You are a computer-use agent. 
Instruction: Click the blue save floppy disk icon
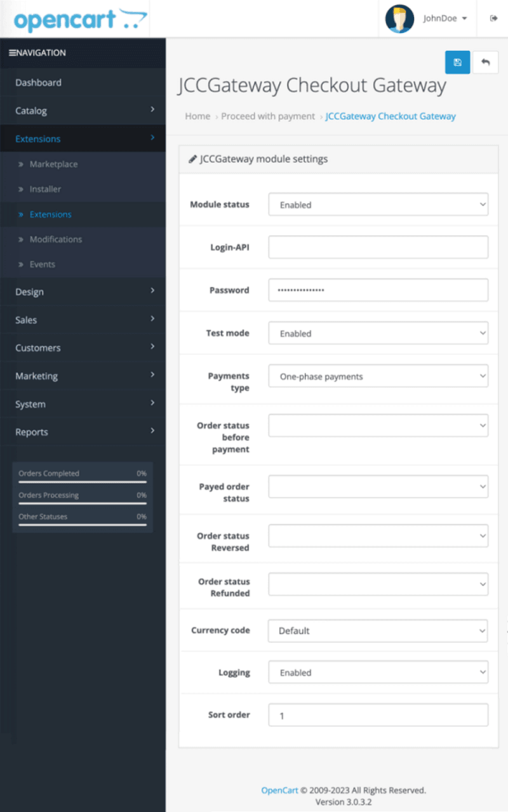457,62
